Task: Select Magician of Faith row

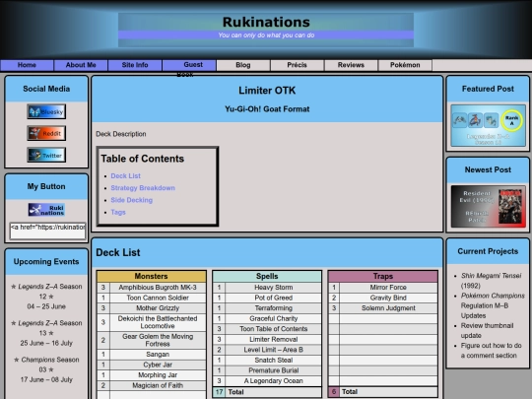Action: 152,385
